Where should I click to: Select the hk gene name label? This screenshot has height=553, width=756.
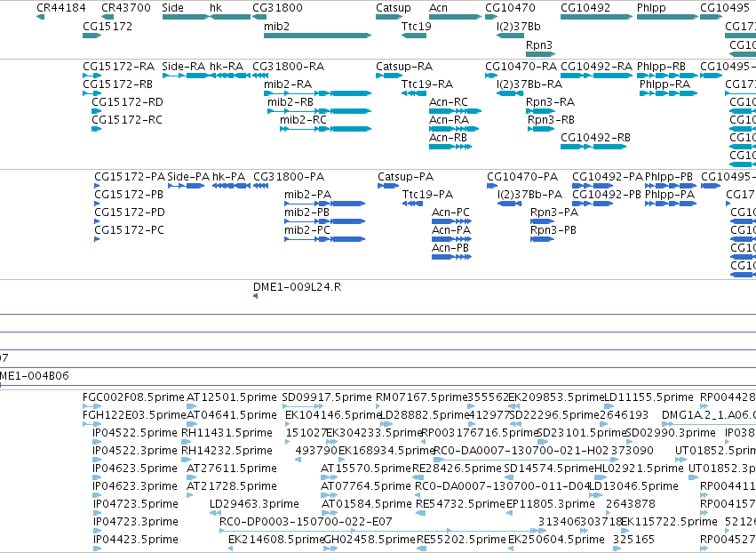tap(216, 8)
